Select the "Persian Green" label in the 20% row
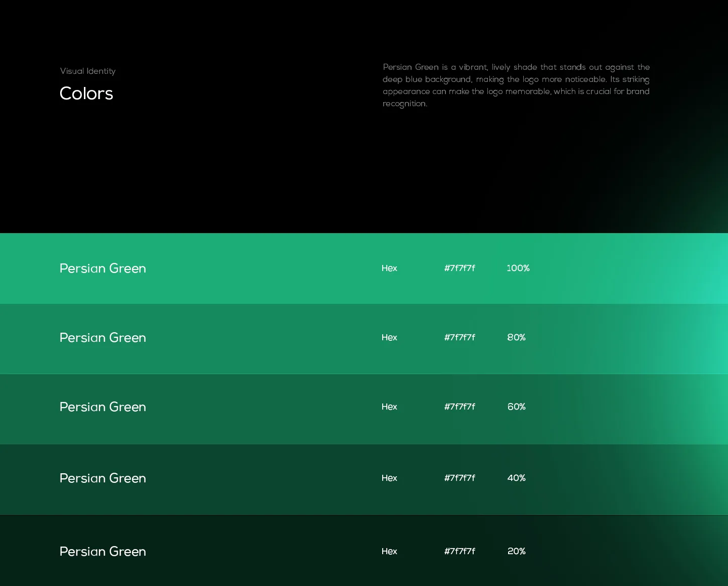Viewport: 728px width, 586px height. 103,552
